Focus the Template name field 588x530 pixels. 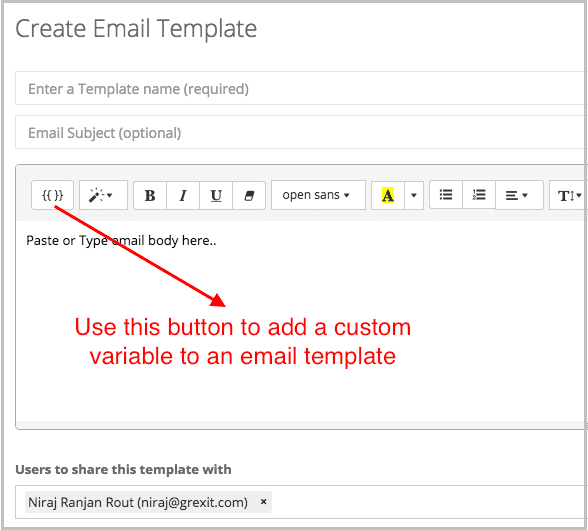pyautogui.click(x=301, y=89)
